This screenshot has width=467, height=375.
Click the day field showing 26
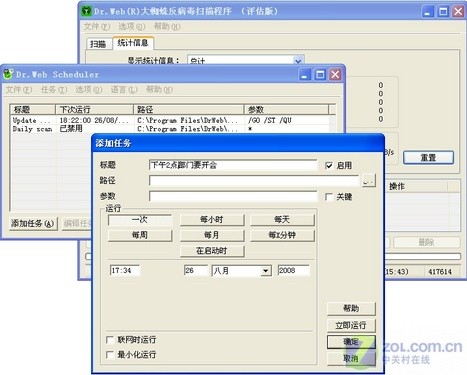[196, 271]
